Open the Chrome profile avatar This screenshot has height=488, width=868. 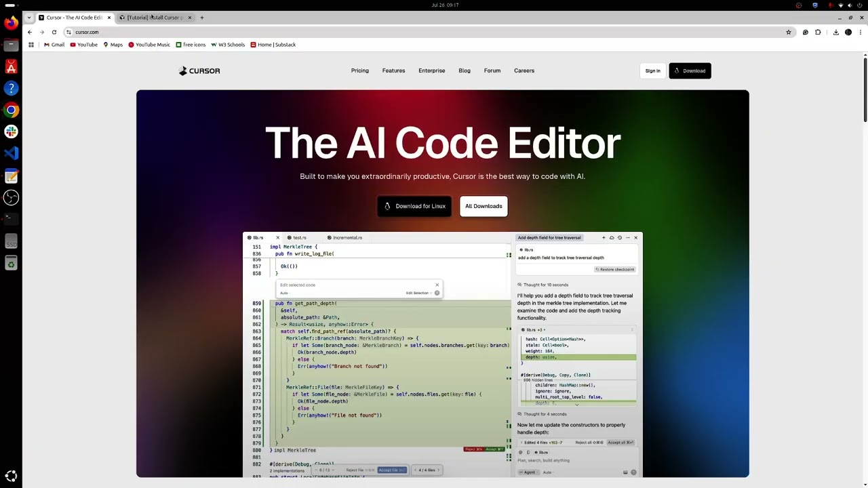pos(848,32)
